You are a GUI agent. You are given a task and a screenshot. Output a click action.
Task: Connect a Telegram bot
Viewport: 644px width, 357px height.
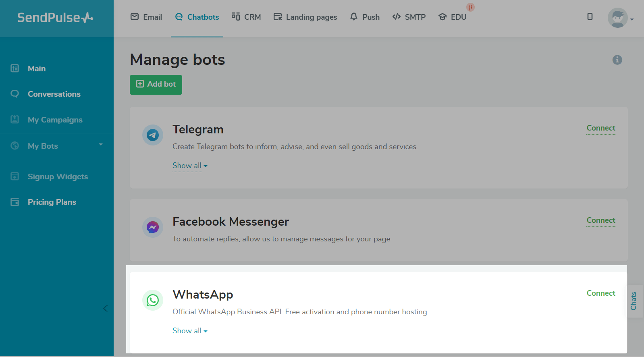(x=601, y=128)
